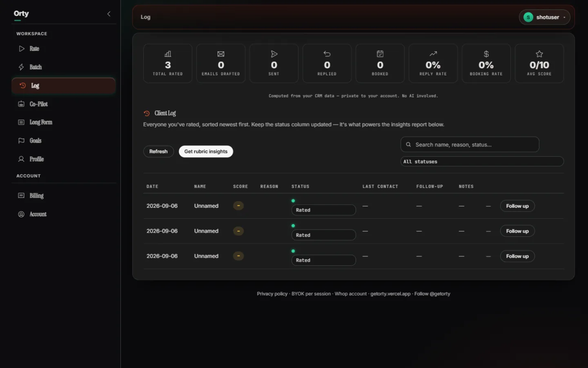Open the Billing menu item
588x368 pixels.
(64, 195)
